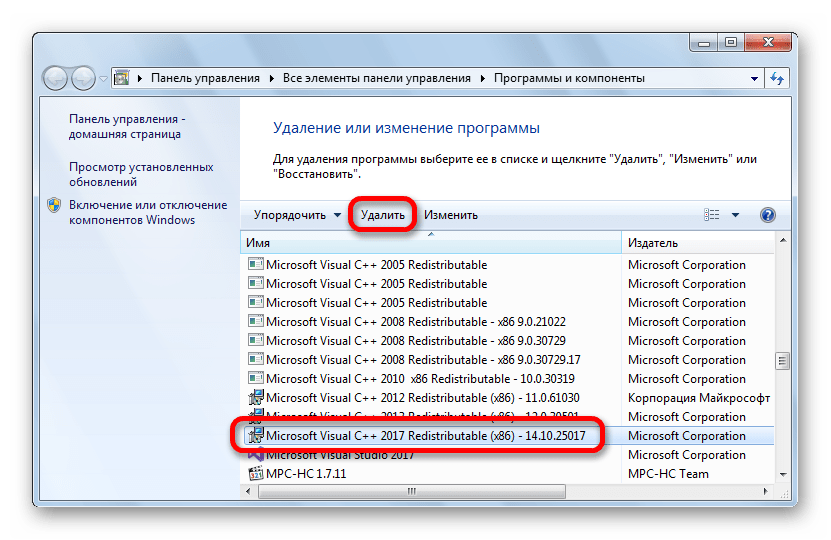Open 'Включение или отключение компонентов Windows' link

coord(148,212)
